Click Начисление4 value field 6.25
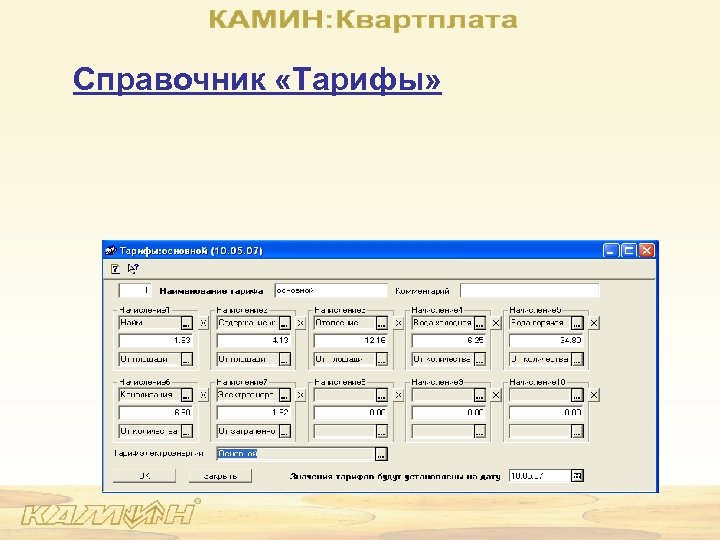Screen dimensions: 720x540 coord(449,341)
